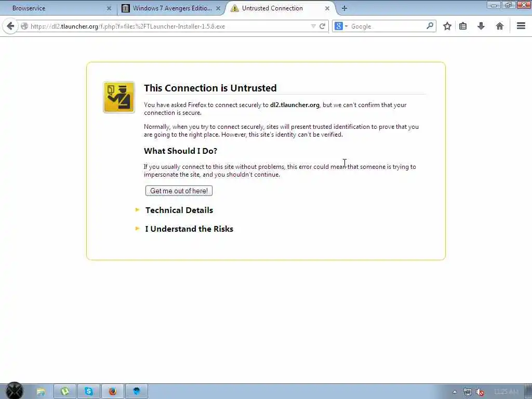Image resolution: width=532 pixels, height=399 pixels.
Task: Show hidden system tray icons
Action: [x=455, y=392]
